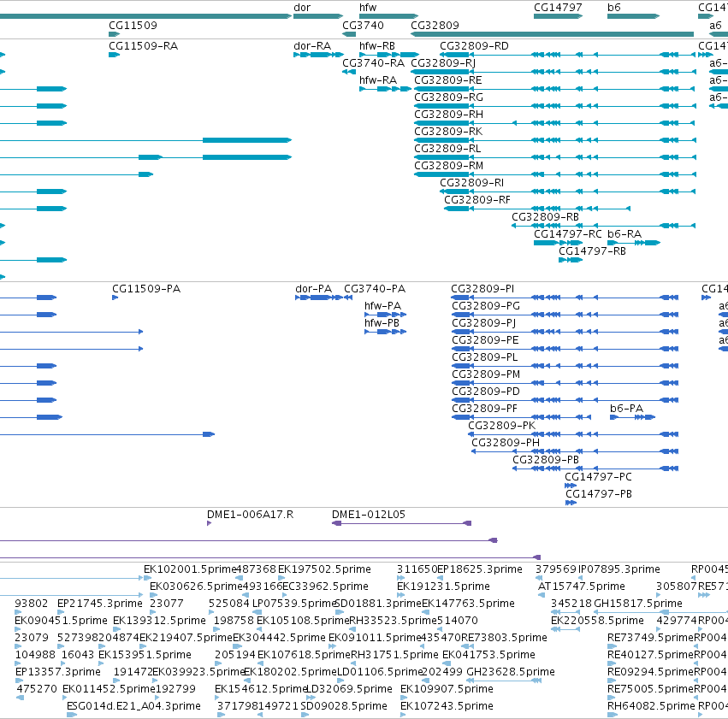Select the CG11509 gene label

[133, 26]
